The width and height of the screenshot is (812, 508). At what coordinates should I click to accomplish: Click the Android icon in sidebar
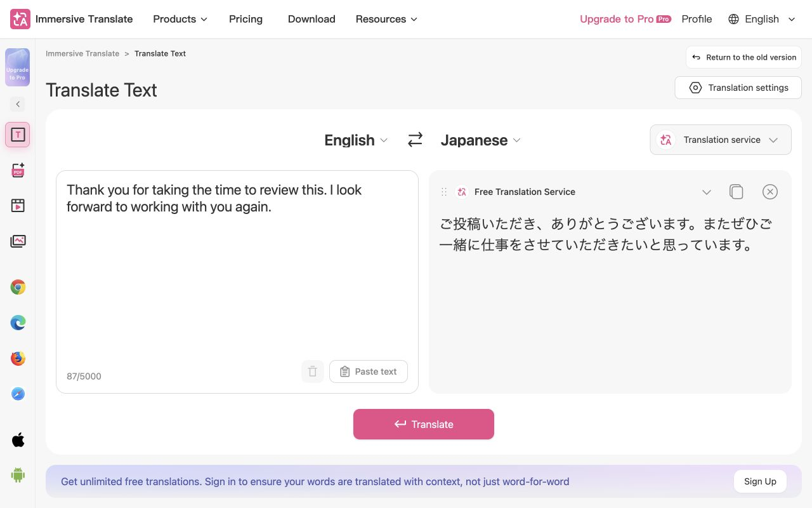pyautogui.click(x=18, y=474)
